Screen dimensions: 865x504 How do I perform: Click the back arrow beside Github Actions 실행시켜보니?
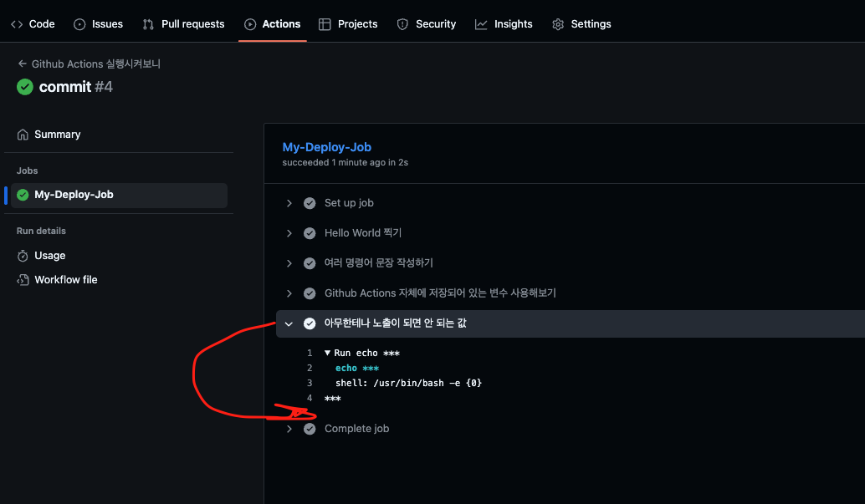click(x=22, y=64)
